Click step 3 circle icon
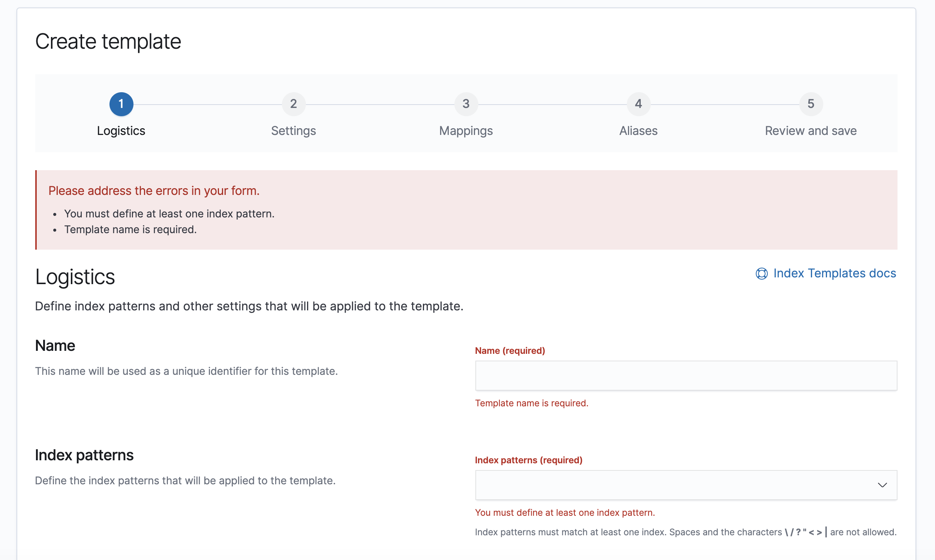The height and width of the screenshot is (560, 935). (x=466, y=104)
